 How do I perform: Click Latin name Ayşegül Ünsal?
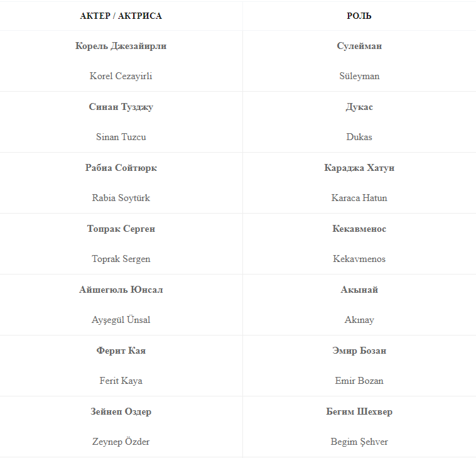pos(121,320)
